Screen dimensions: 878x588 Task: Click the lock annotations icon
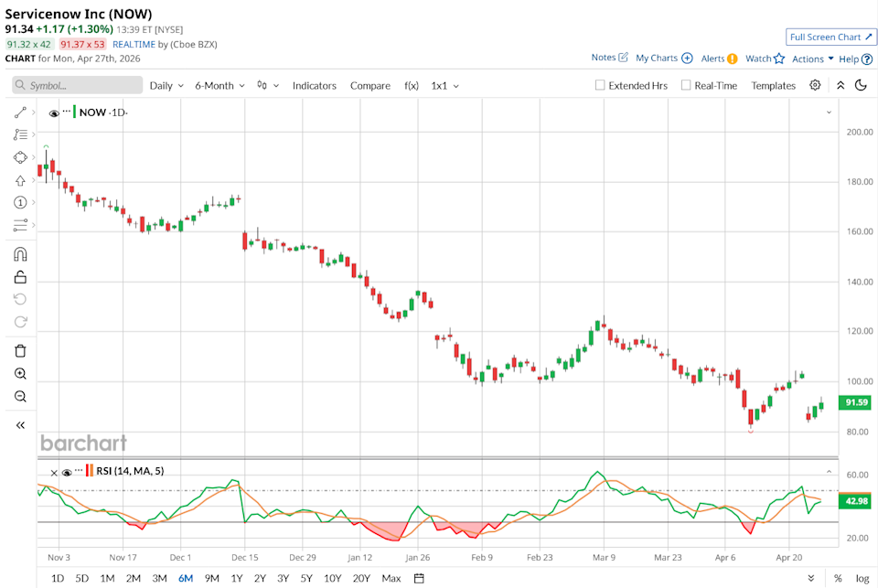[20, 276]
